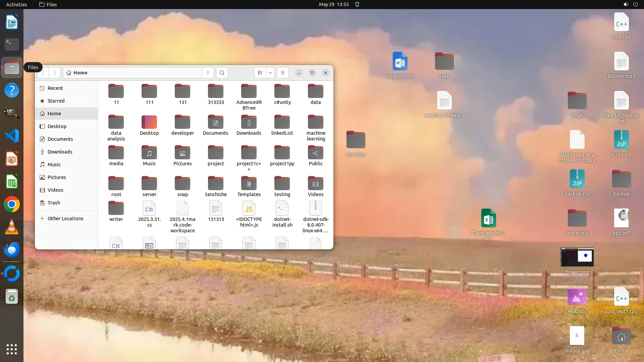The image size is (644, 362).
Task: Launch Visual Studio Code from dock
Action: [x=12, y=136]
